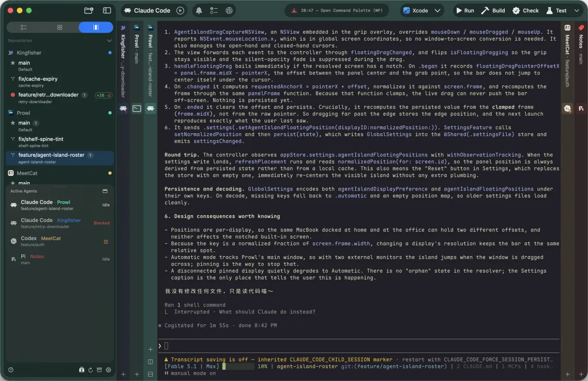Screen dimensions: 588x381
Task: Open Pi Notes agent row
Action: 60,259
